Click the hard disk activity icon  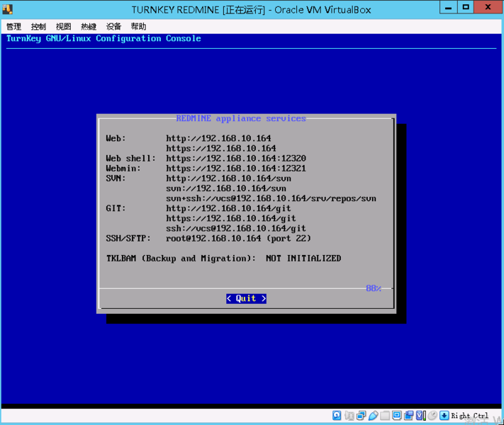tap(337, 416)
